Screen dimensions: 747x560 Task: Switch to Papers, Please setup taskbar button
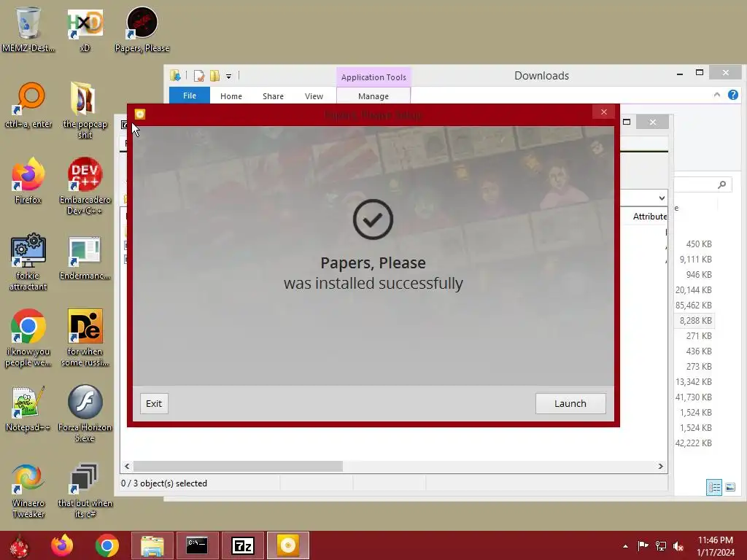(287, 545)
